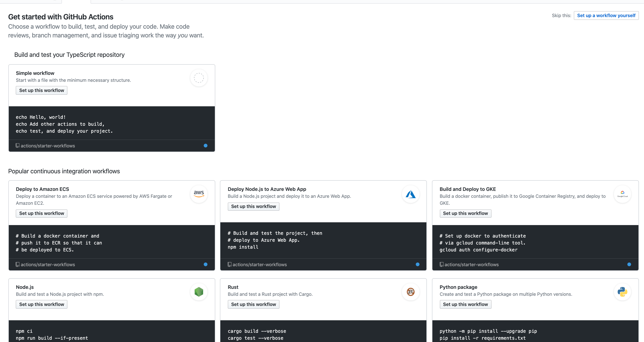Open actions/starter-workflows link in Azure Web App card

[260, 265]
